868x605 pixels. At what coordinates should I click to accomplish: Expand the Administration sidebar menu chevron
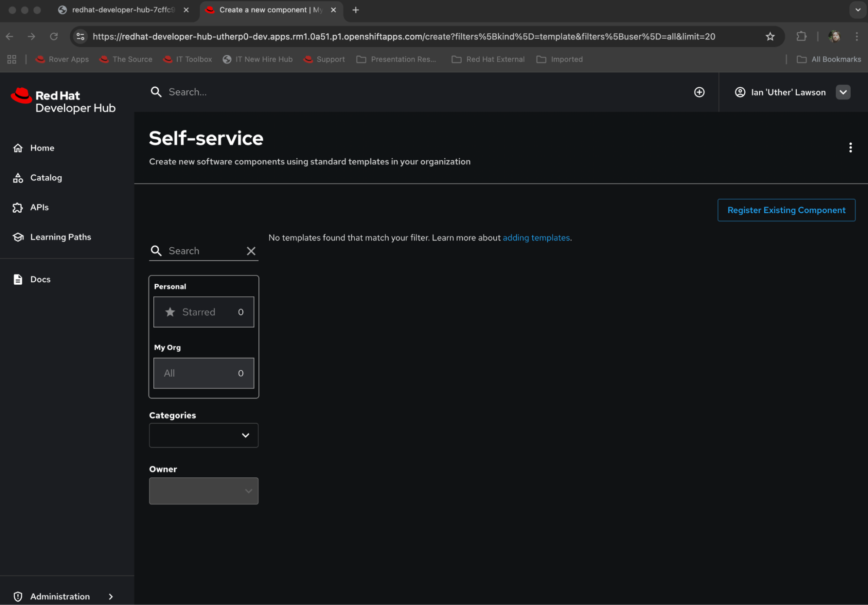111,596
